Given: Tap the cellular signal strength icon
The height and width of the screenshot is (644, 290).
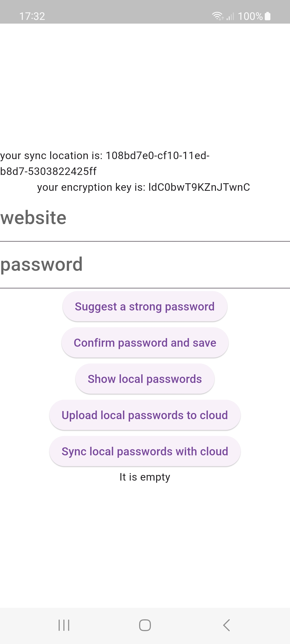Looking at the screenshot, I should [230, 17].
